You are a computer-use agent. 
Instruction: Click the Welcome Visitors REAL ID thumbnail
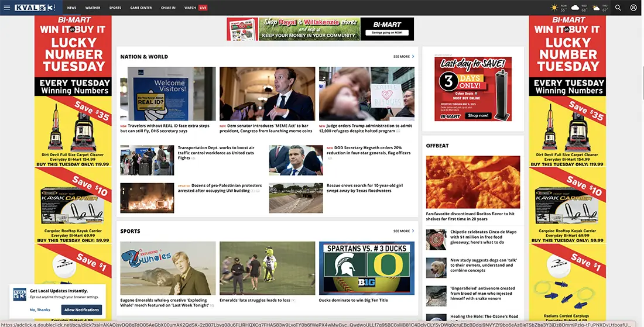(167, 94)
